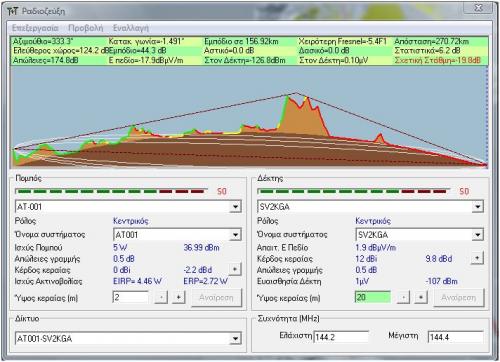This screenshot has width=500, height=362.
Task: Click the transmitter Κεντρικός role text
Action: click(x=131, y=221)
